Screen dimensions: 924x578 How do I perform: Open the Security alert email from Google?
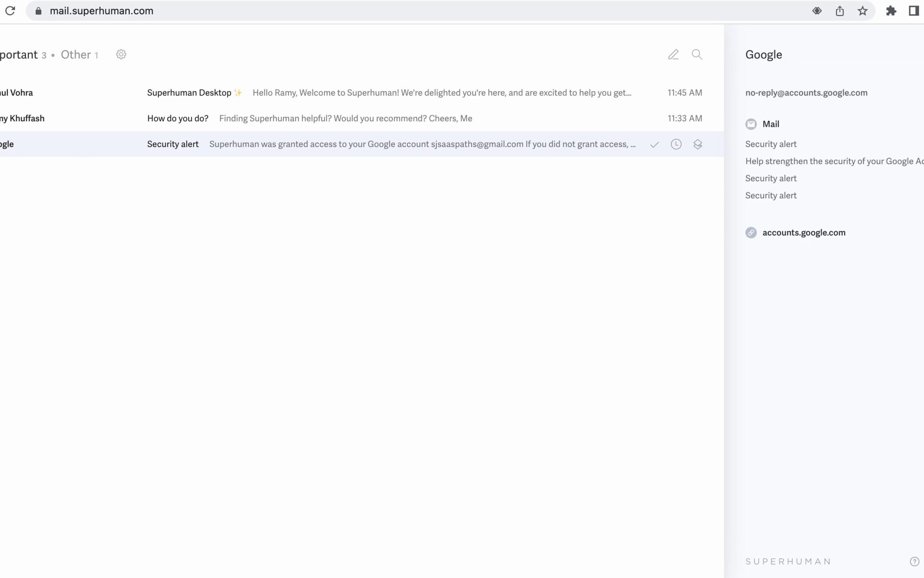coord(362,144)
